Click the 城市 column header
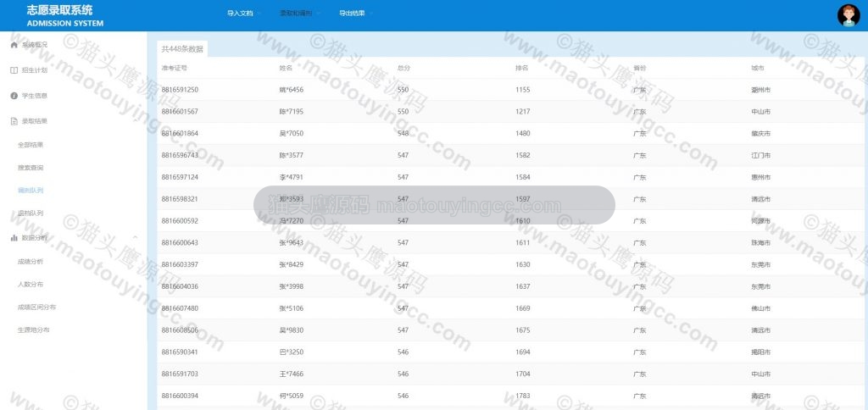The image size is (868, 410). 758,68
